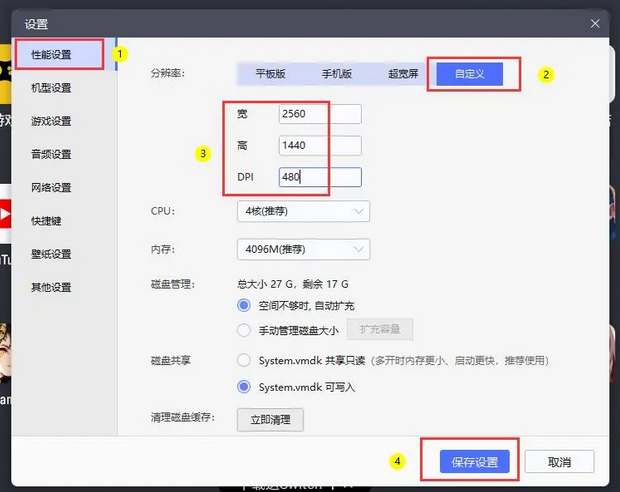Click the 宽 width input field
620x492 pixels.
point(319,114)
